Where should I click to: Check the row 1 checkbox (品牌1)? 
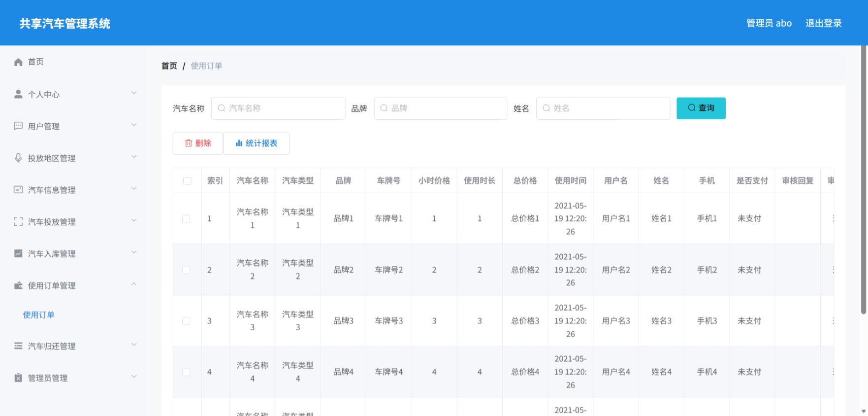pos(186,219)
